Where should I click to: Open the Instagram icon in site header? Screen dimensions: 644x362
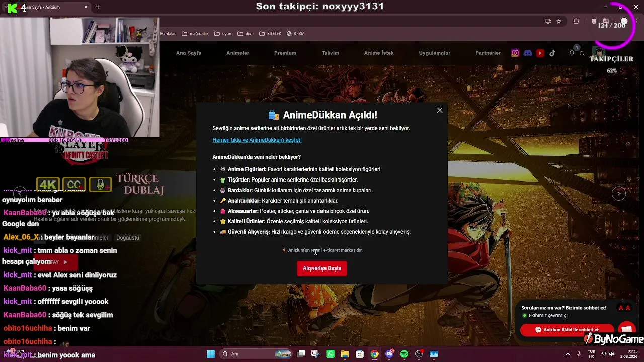[x=515, y=53]
